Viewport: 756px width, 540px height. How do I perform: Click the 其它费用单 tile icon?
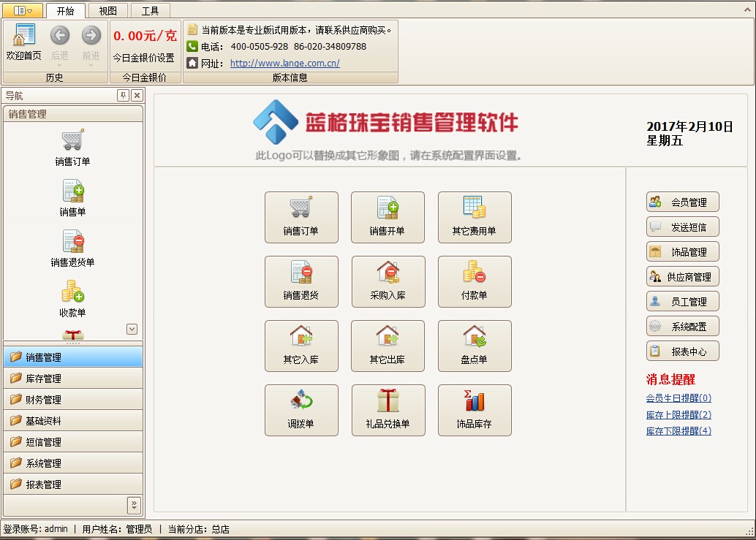[474, 208]
